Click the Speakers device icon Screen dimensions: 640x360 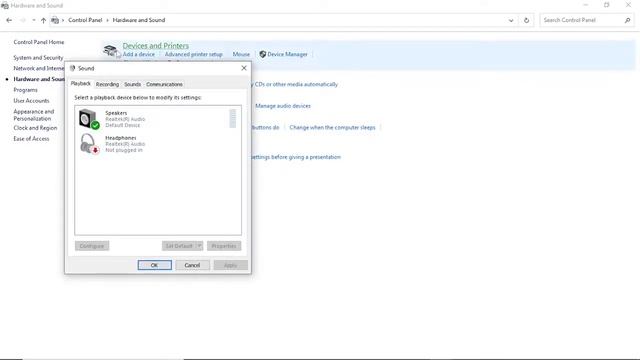point(89,119)
